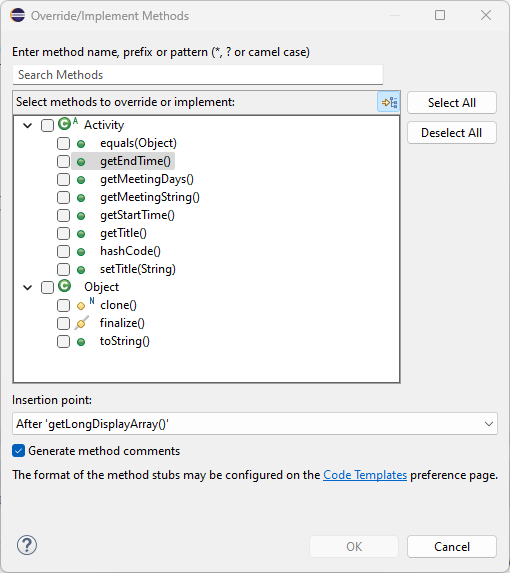This screenshot has width=510, height=573.
Task: Click the green method icon beside getMeetingDays()
Action: 81,180
